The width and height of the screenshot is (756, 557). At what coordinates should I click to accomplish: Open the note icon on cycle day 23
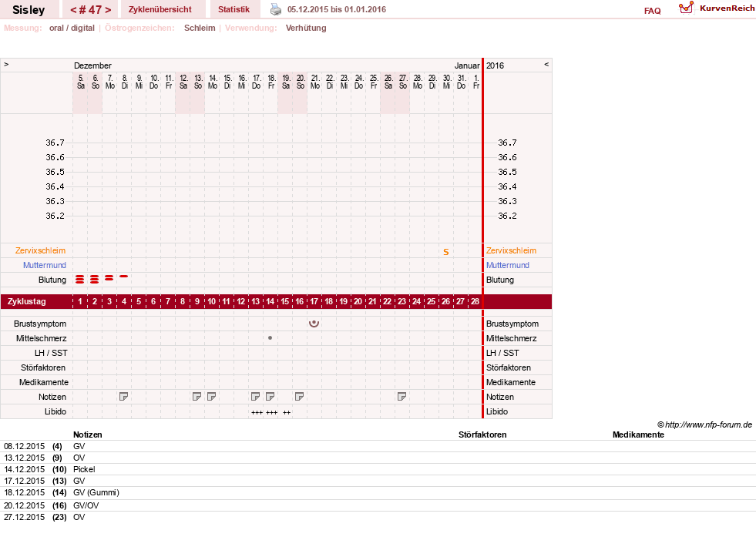pyautogui.click(x=402, y=397)
